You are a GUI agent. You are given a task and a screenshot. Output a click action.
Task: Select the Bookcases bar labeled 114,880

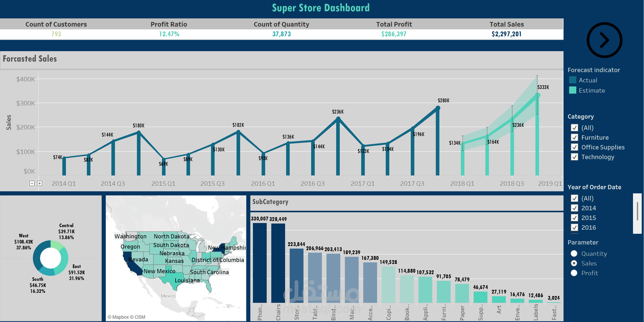click(407, 289)
